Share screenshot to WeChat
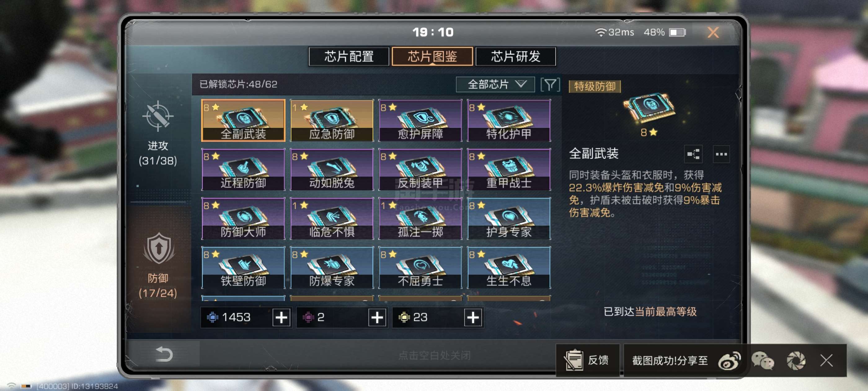This screenshot has height=391, width=868. [x=763, y=361]
